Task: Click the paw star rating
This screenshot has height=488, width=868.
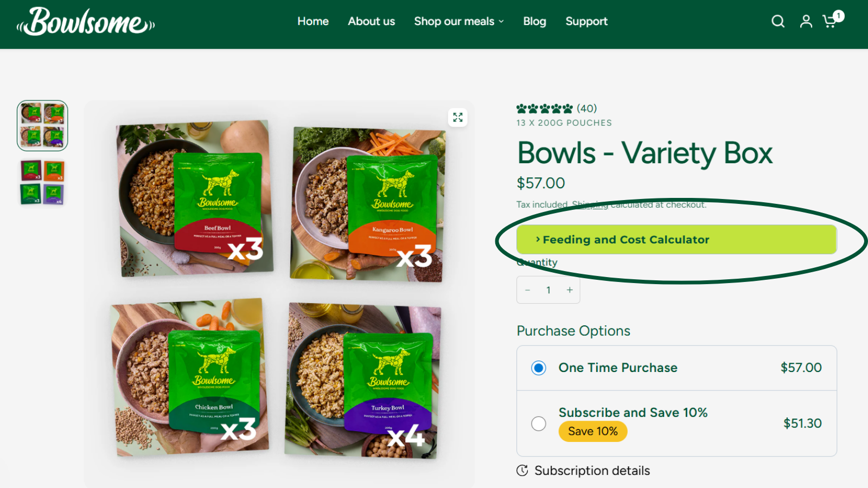Action: tap(544, 108)
